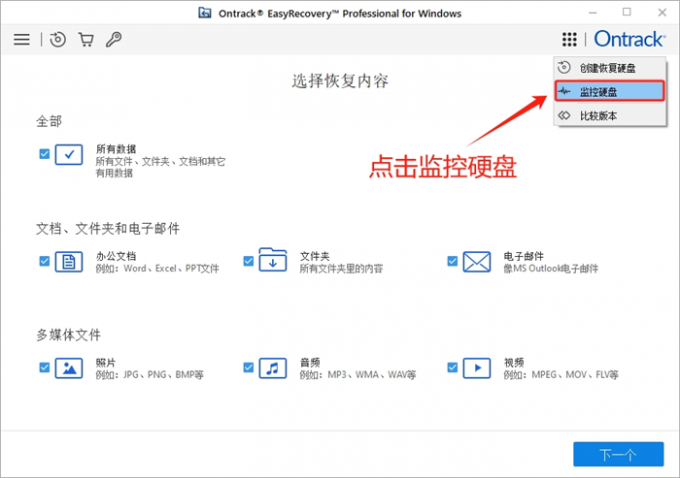
Task: Click the 所有数据 label
Action: tap(116, 149)
